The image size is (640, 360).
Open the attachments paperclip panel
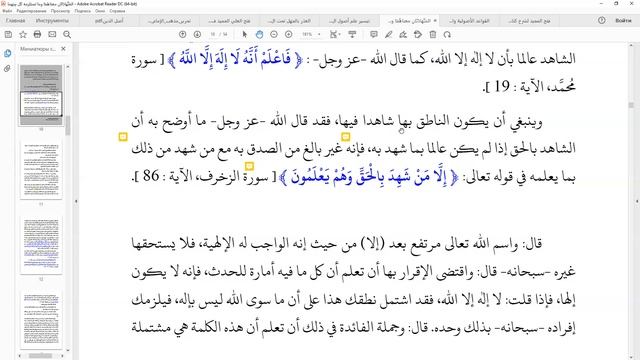click(7, 69)
